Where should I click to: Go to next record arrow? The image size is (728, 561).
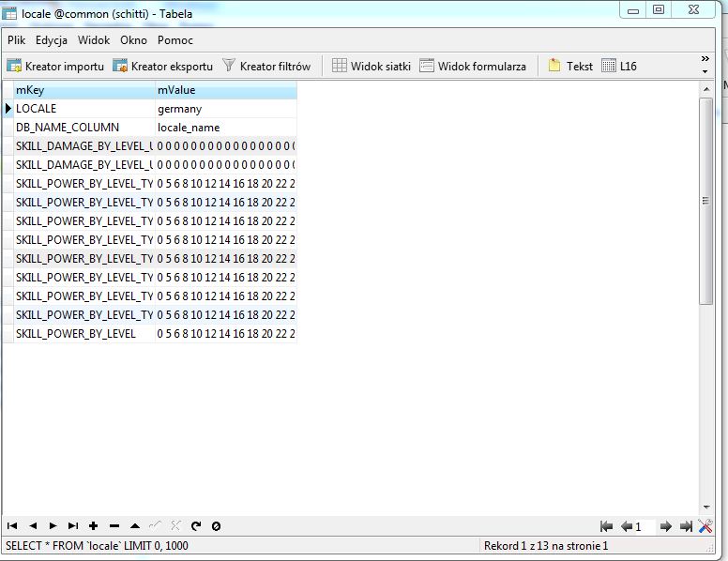click(53, 525)
